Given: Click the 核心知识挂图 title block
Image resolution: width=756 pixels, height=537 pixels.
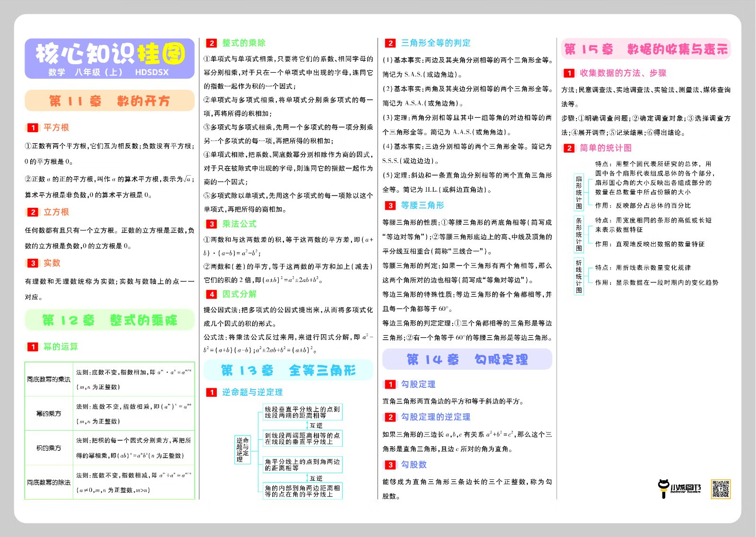Looking at the screenshot, I should pos(110,58).
